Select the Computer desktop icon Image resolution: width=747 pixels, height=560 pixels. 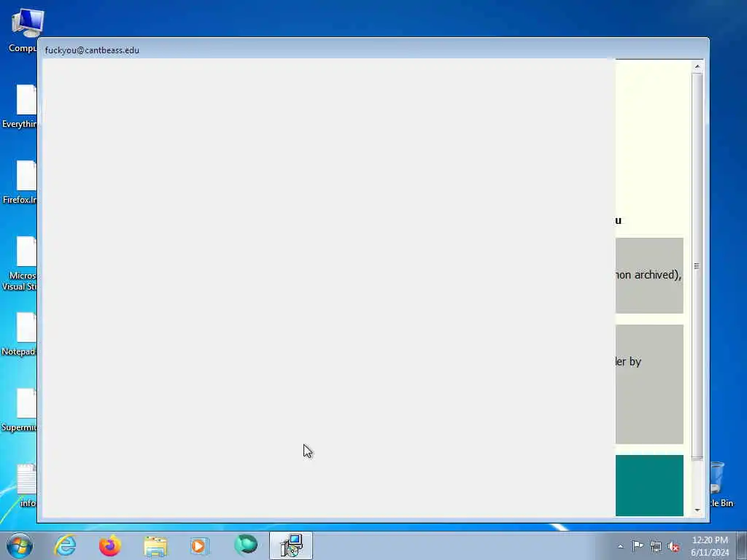tap(23, 30)
